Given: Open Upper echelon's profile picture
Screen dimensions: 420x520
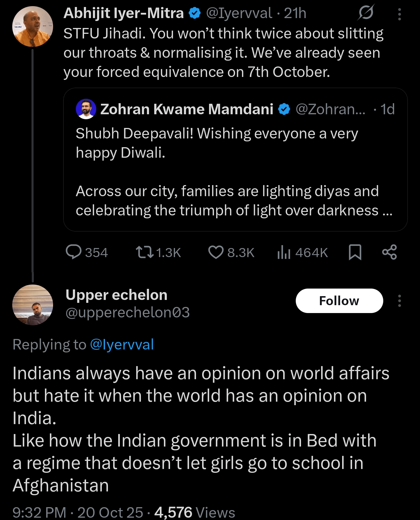Looking at the screenshot, I should pos(33,305).
